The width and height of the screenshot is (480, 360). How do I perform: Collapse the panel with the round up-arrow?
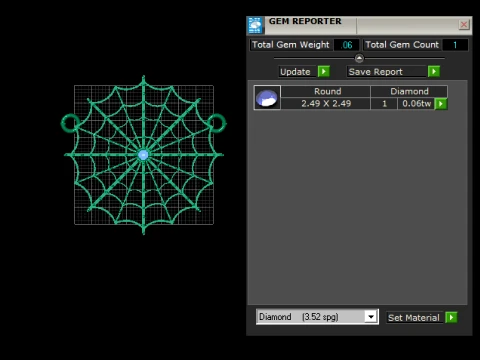coord(359,58)
